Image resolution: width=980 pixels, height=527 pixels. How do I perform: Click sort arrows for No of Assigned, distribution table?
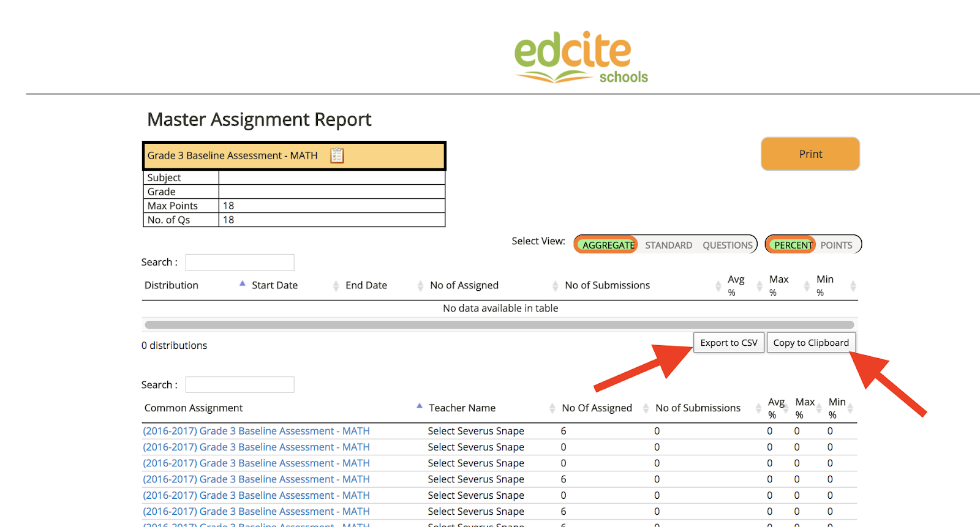tap(555, 286)
